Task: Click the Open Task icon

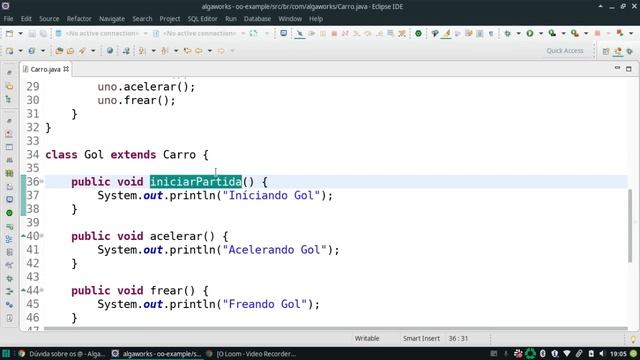Action: [70, 51]
